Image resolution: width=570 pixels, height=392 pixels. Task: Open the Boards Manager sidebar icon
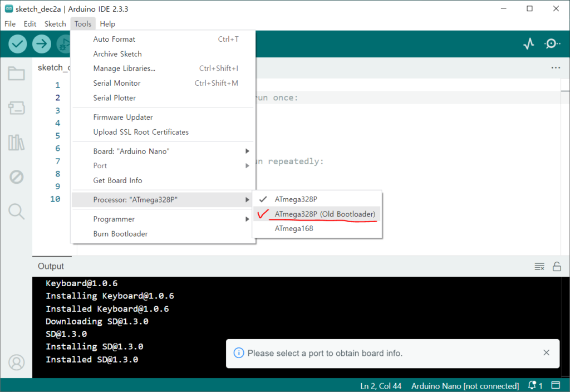pyautogui.click(x=16, y=108)
